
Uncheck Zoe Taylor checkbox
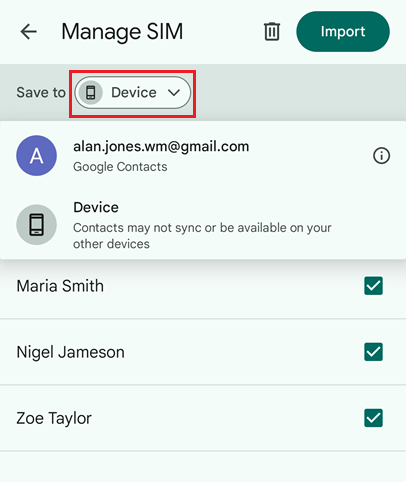coord(373,418)
